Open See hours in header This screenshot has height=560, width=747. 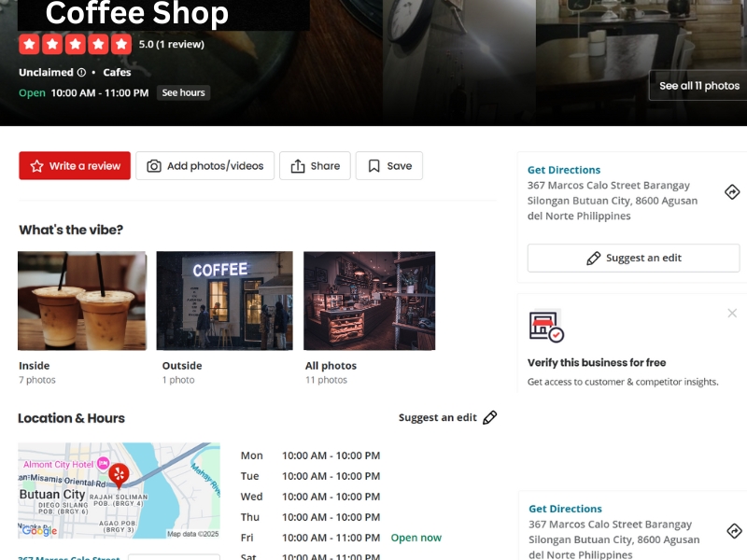183,92
